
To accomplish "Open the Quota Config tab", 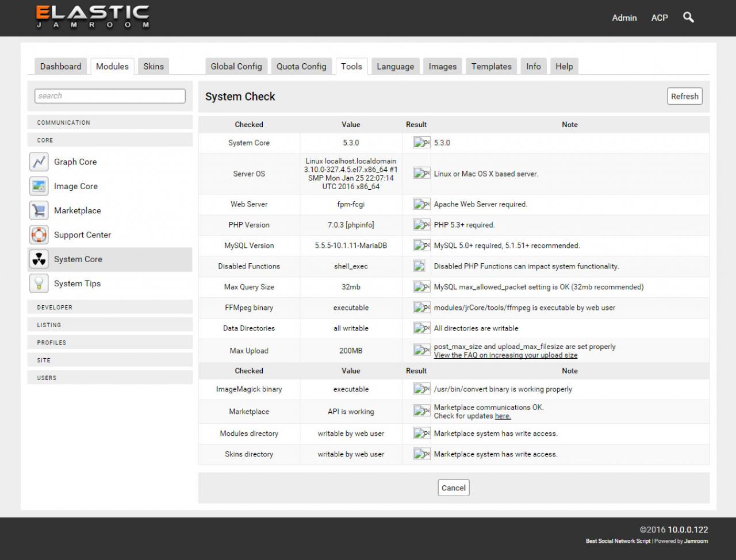I will coord(301,66).
